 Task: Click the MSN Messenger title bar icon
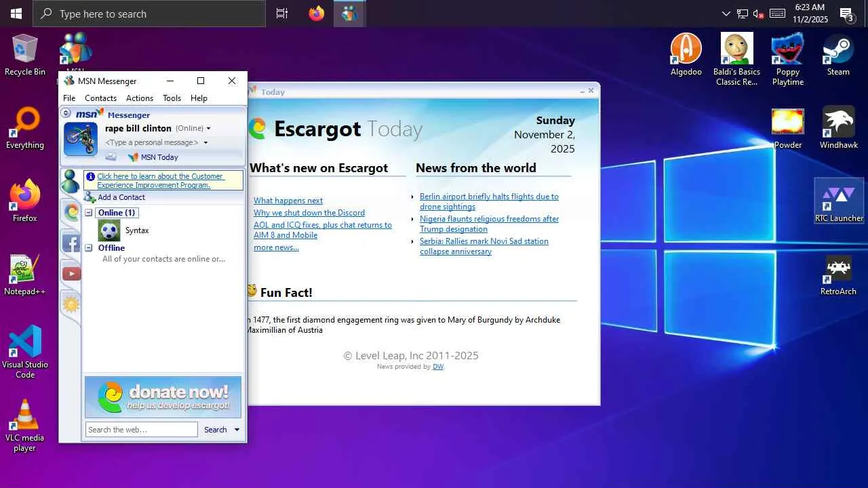tap(69, 81)
